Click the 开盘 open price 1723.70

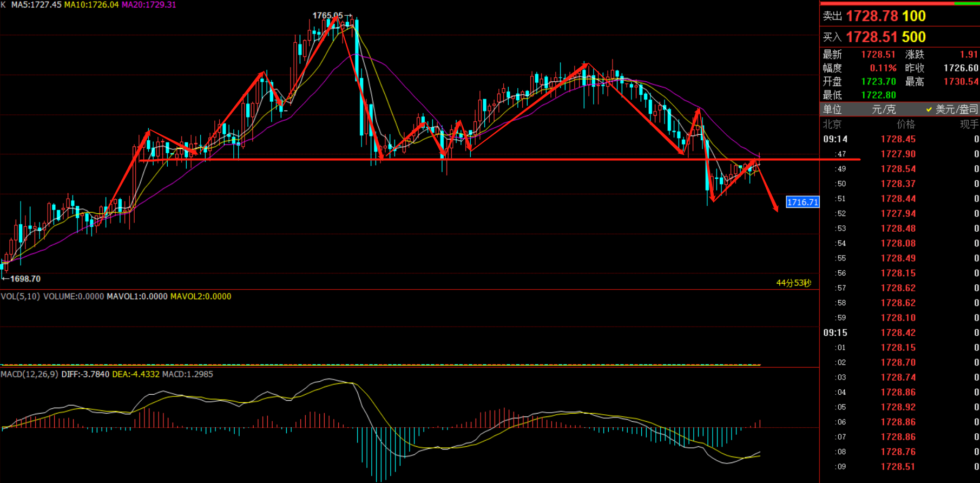click(879, 82)
